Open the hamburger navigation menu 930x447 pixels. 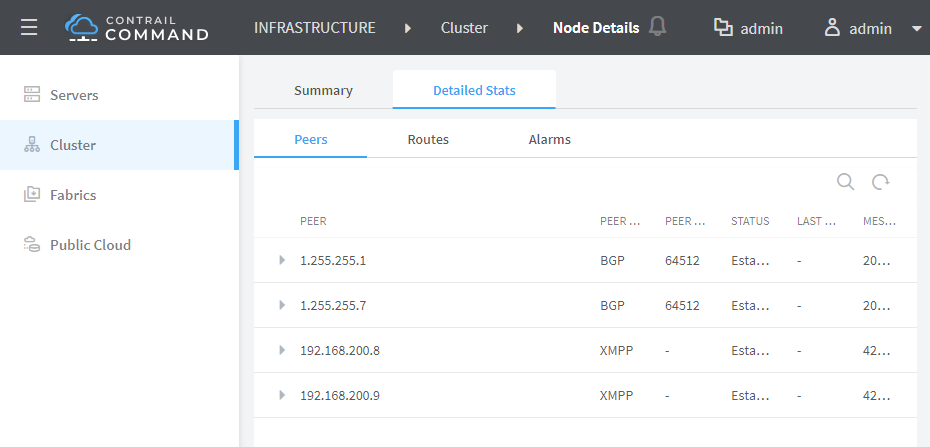click(29, 28)
